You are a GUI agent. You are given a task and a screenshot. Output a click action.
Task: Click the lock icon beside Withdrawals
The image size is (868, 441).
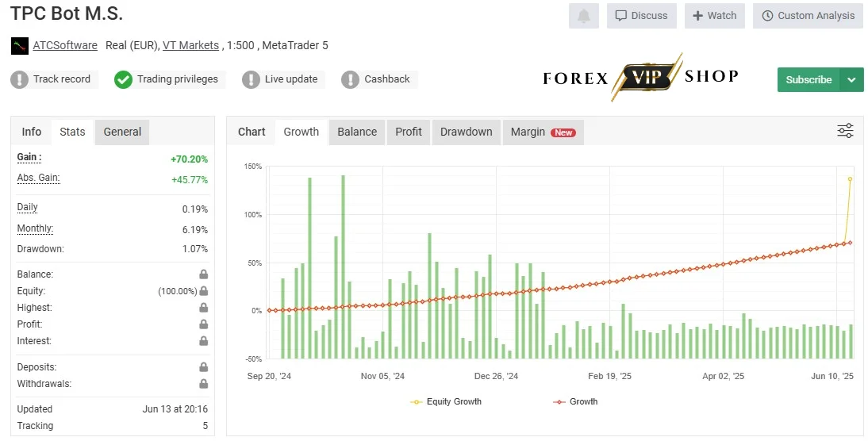[204, 384]
